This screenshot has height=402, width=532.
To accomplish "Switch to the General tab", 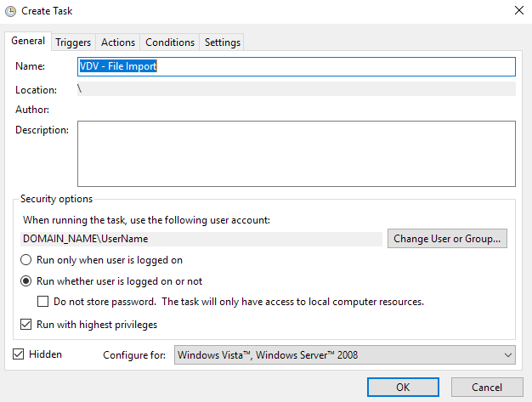I will click(28, 42).
